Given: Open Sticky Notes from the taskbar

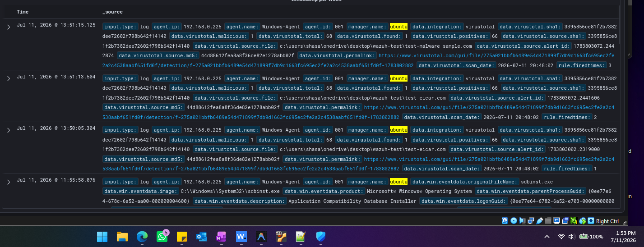Looking at the screenshot, I should point(181,237).
